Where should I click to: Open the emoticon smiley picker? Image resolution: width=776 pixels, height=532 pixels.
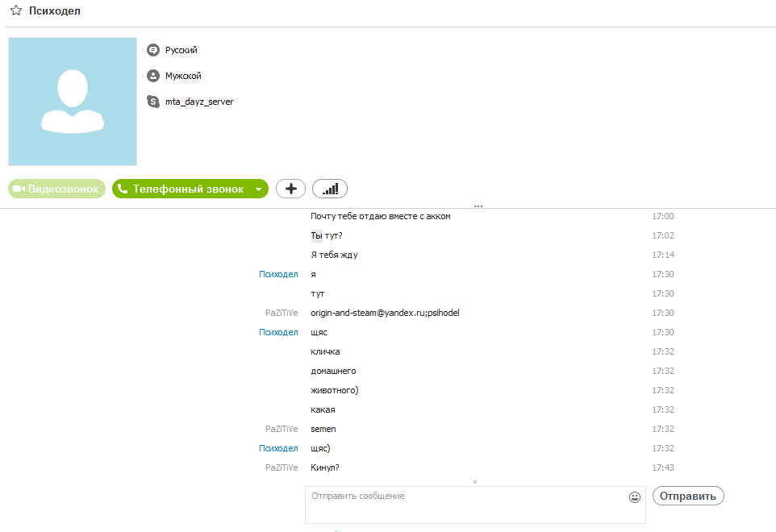click(635, 497)
